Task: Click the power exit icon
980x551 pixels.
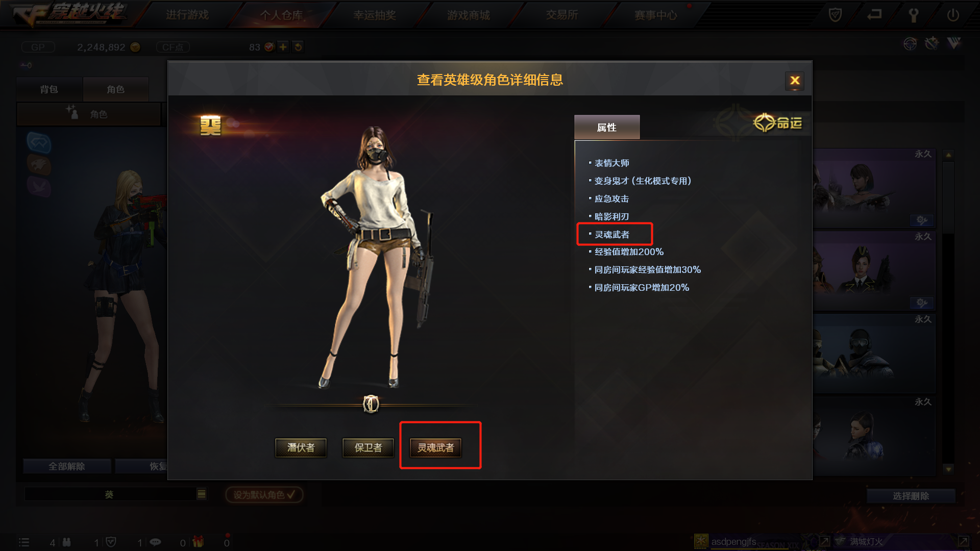Action: click(953, 15)
